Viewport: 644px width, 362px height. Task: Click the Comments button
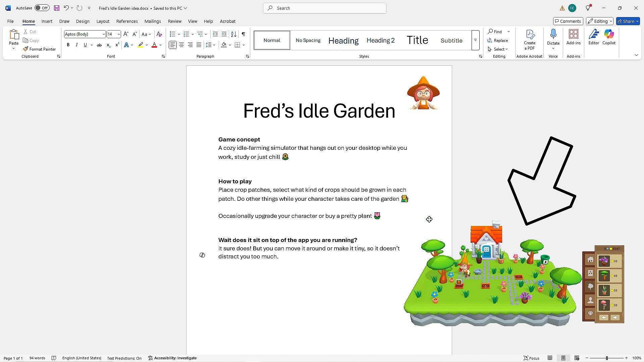(x=568, y=21)
